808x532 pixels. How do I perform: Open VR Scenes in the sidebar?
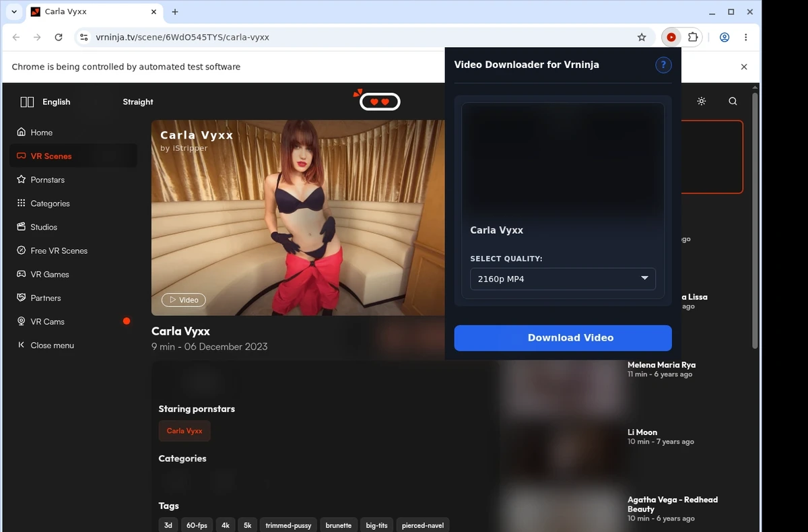73,156
